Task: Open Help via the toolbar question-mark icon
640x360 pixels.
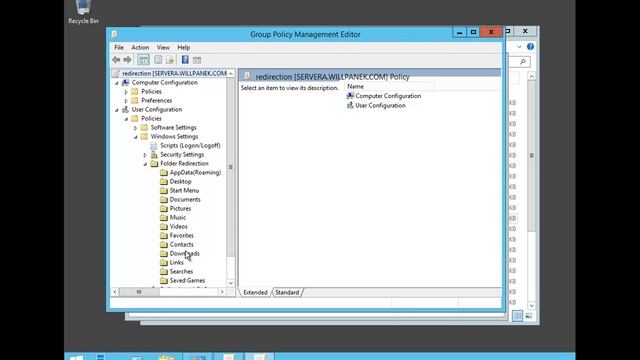Action: (x=185, y=60)
